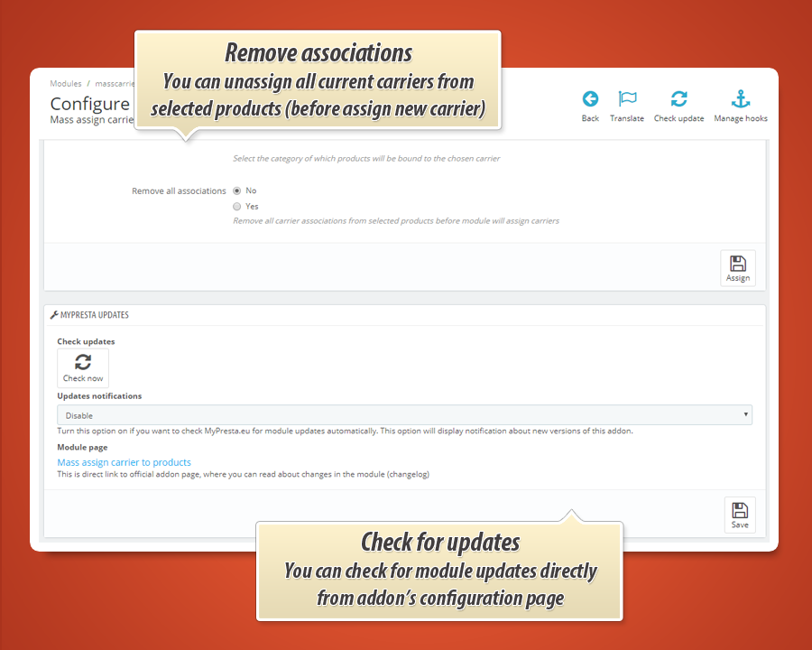Image resolution: width=812 pixels, height=650 pixels.
Task: Select Yes for Remove all associations
Action: click(x=236, y=206)
